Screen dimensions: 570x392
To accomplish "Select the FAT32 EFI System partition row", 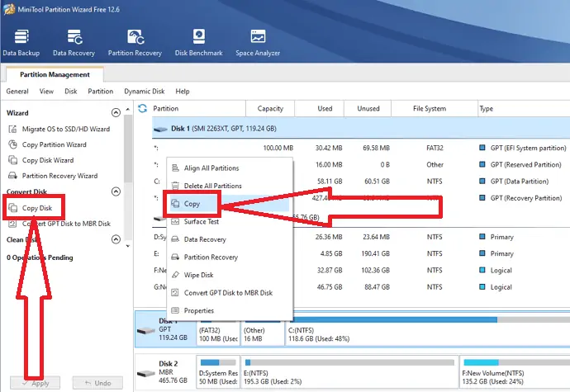I will point(361,148).
